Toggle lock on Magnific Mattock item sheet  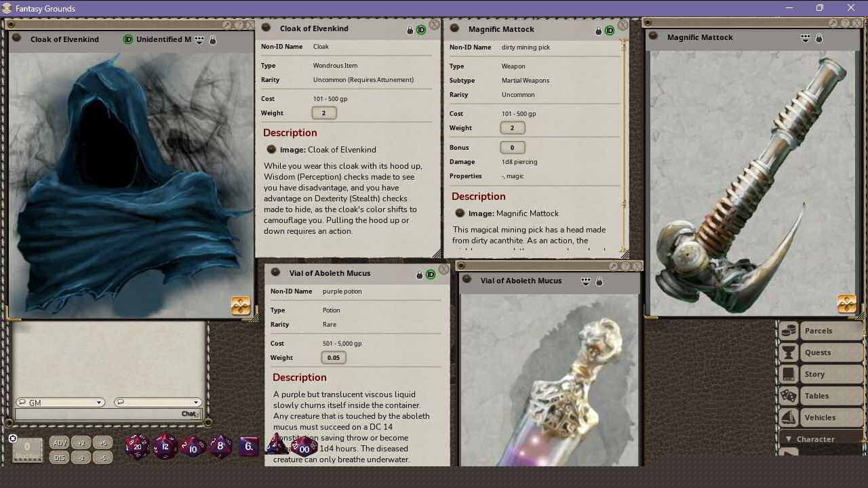598,30
